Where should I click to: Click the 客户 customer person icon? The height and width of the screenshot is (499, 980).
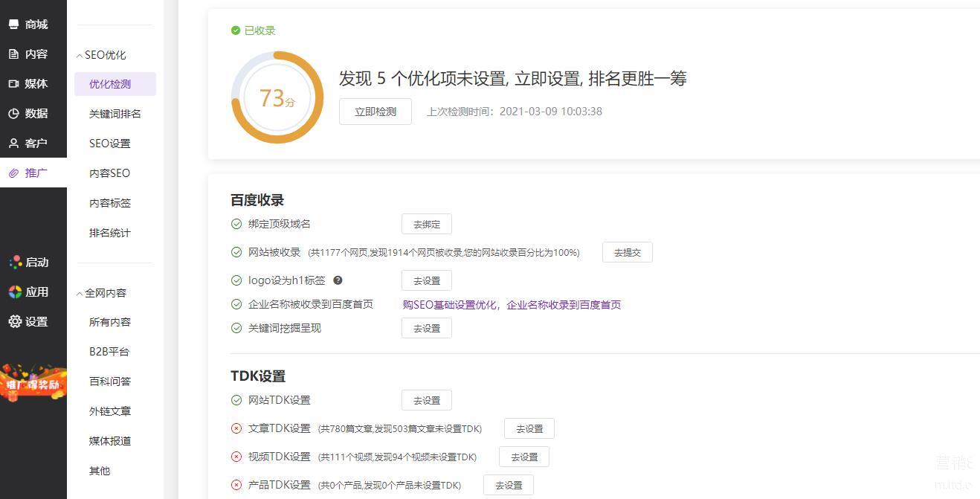click(x=13, y=144)
